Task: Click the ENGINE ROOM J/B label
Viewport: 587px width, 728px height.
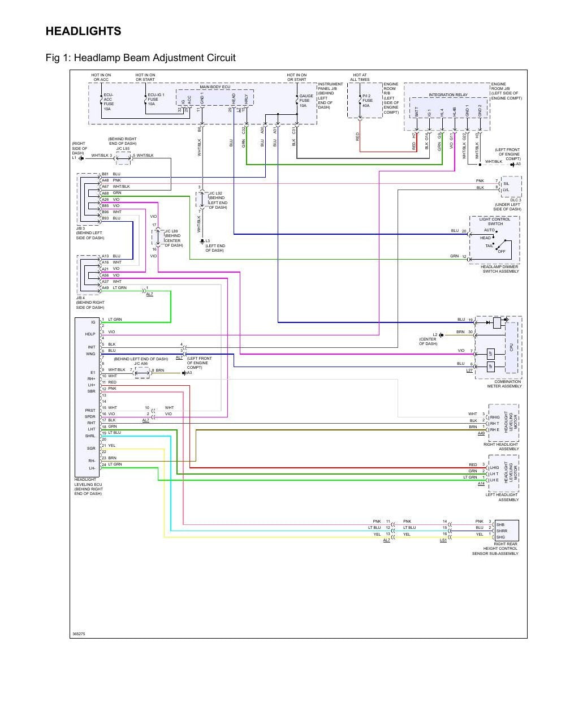Action: [506, 91]
